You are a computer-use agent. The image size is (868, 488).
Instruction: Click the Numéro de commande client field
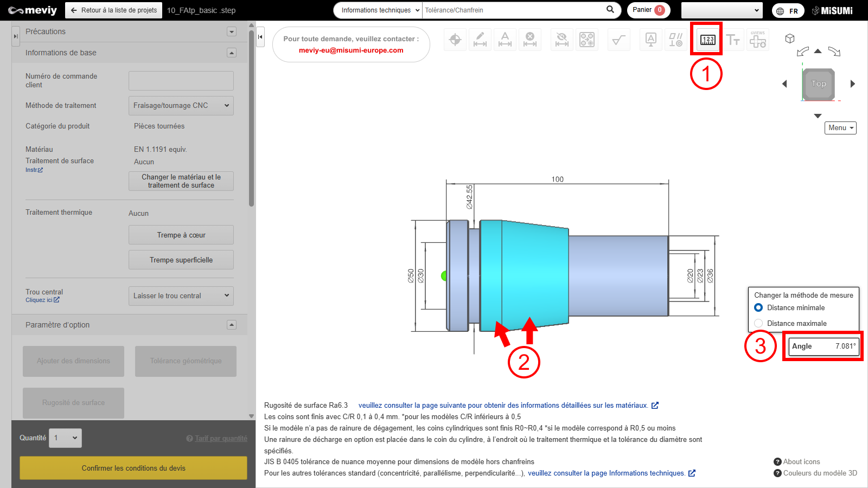coord(181,81)
